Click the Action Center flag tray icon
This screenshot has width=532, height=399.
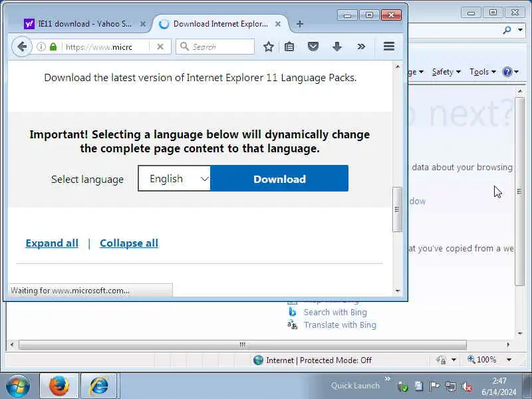tap(434, 386)
